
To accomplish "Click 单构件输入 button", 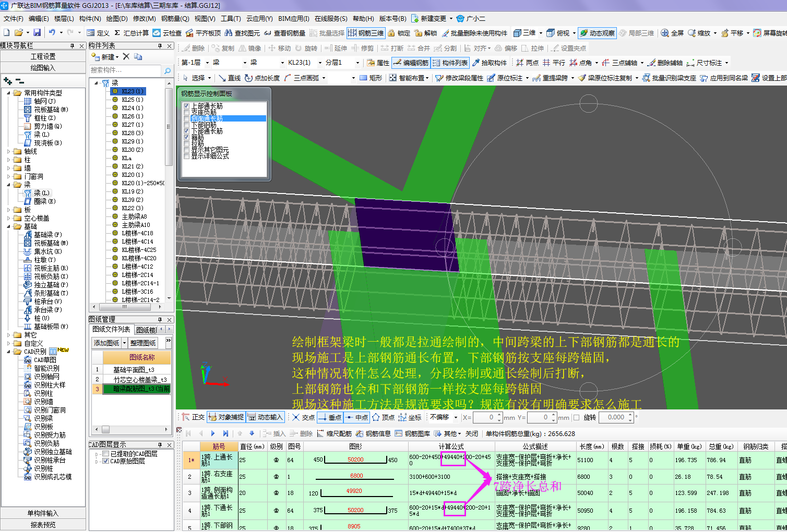I will click(43, 513).
